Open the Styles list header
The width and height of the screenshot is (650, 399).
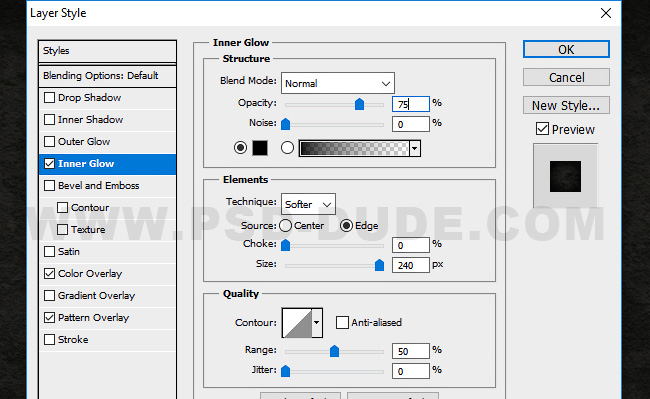pos(107,51)
